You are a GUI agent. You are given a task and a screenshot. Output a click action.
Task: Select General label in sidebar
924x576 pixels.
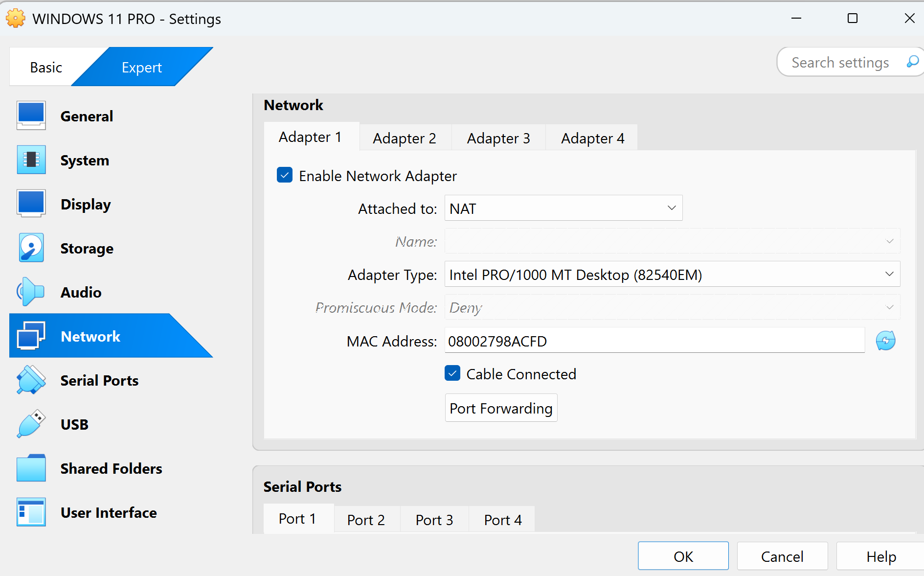pos(87,116)
